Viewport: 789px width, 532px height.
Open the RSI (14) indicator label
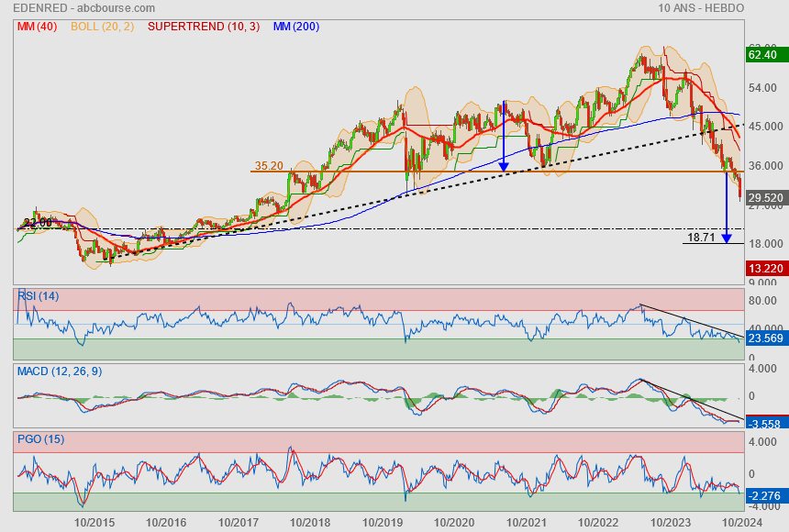coord(39,295)
